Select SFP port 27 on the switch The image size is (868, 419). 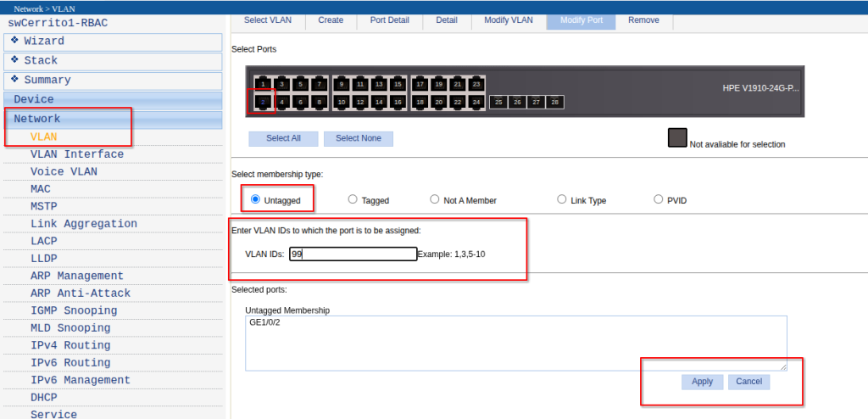pos(536,102)
